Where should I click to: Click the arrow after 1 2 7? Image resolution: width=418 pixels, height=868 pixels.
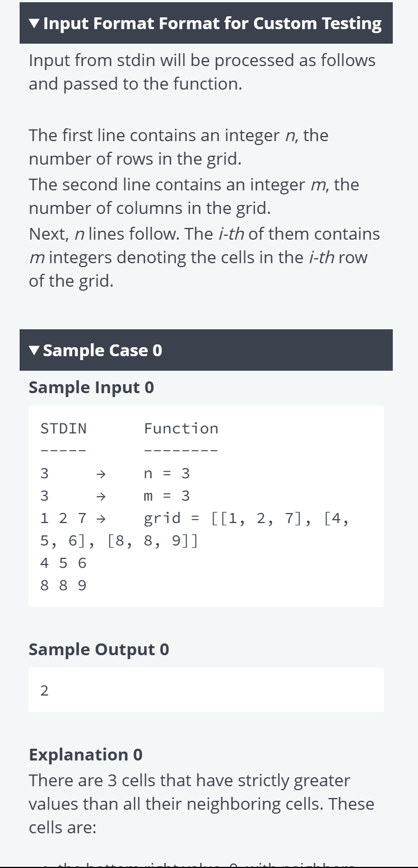click(101, 519)
